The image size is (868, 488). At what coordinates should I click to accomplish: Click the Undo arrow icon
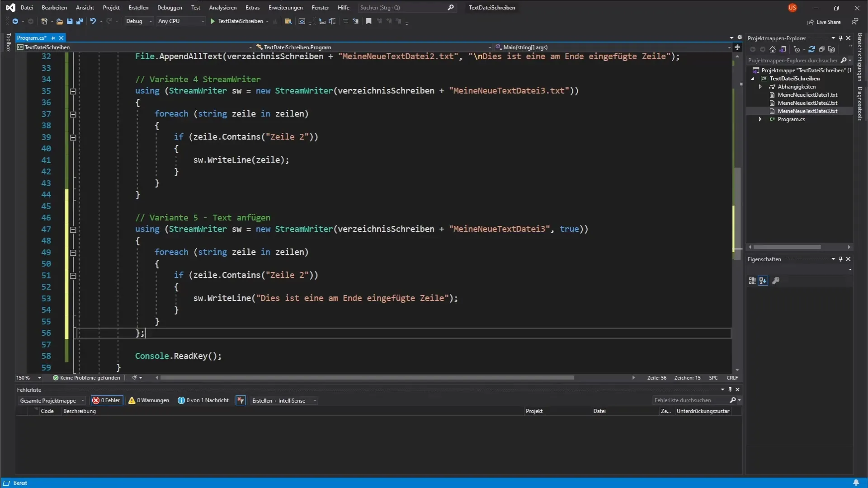pos(93,21)
